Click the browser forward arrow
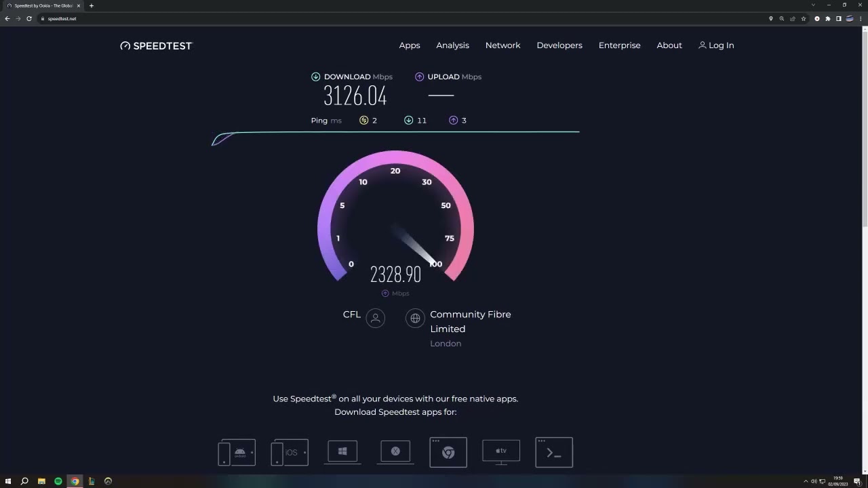This screenshot has width=868, height=488. point(18,18)
